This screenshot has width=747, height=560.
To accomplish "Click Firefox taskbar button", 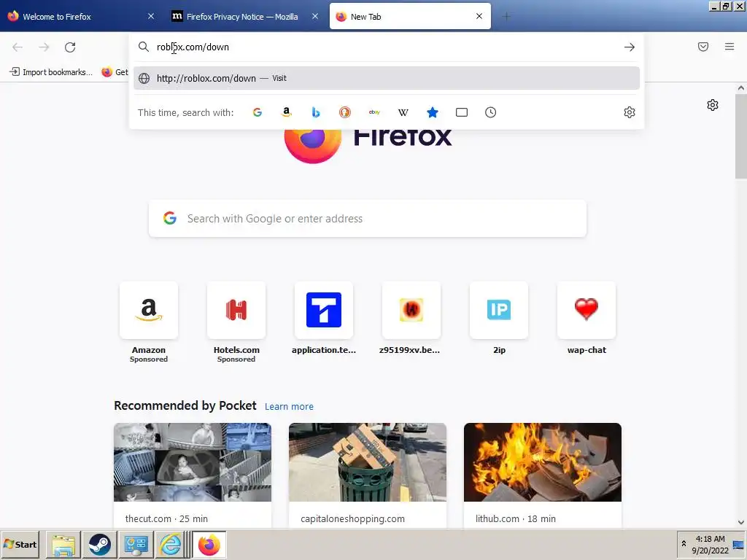I will (x=209, y=545).
